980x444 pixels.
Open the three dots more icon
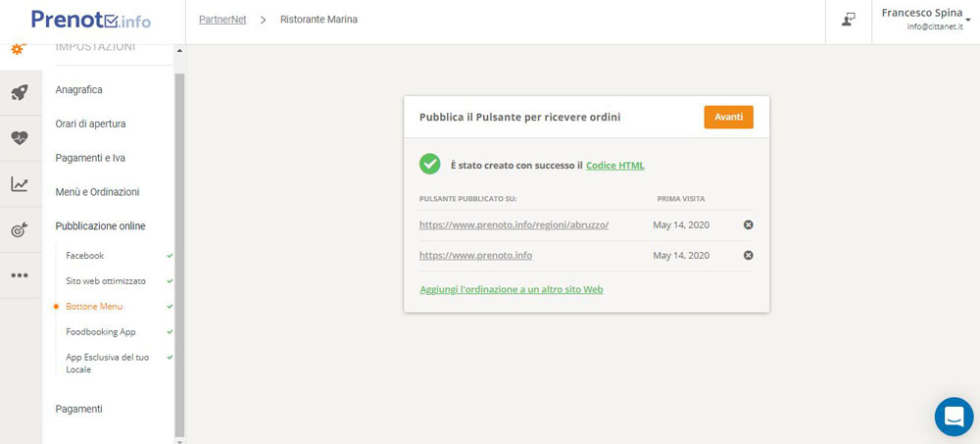pyautogui.click(x=20, y=275)
